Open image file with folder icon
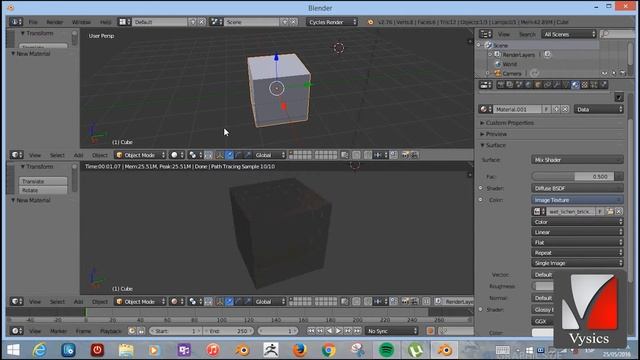This screenshot has height=360, width=640. point(609,211)
